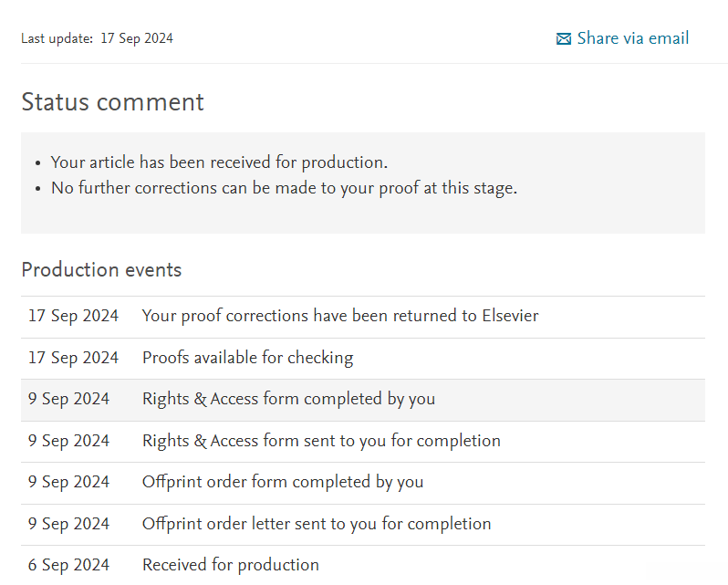Select the Status comment heading
The image size is (728, 585).
coord(112,102)
